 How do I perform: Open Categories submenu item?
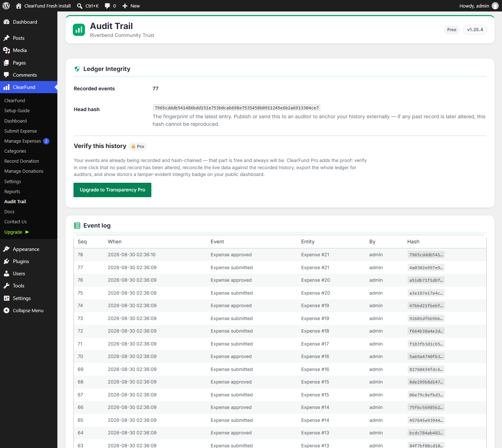pos(15,151)
